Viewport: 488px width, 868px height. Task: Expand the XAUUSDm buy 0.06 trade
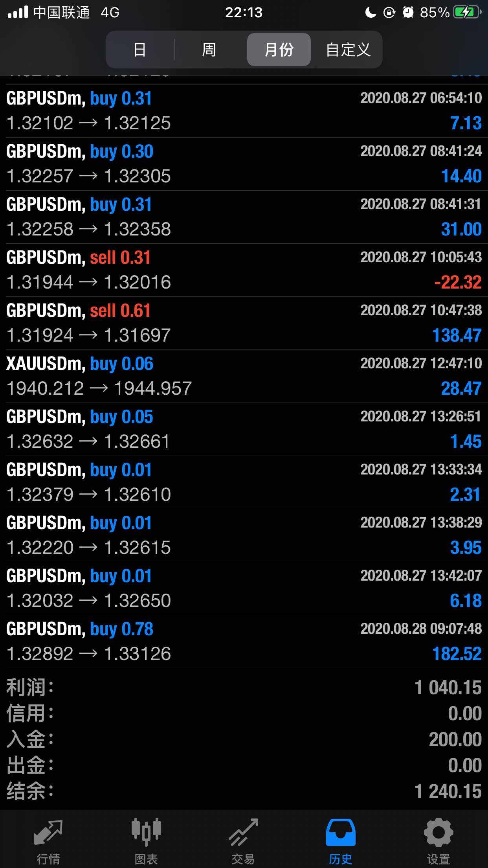click(x=244, y=376)
